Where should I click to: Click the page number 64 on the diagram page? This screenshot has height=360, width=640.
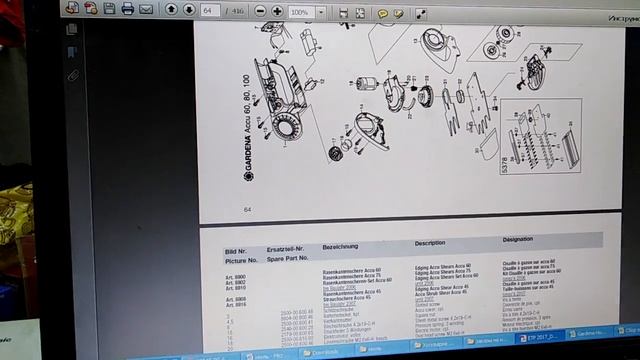click(x=247, y=209)
